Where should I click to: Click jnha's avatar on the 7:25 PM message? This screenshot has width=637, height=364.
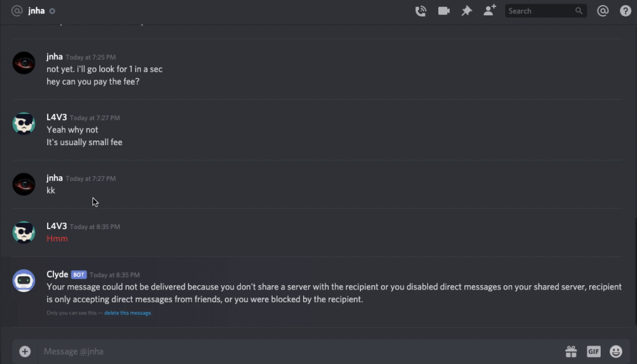(24, 63)
